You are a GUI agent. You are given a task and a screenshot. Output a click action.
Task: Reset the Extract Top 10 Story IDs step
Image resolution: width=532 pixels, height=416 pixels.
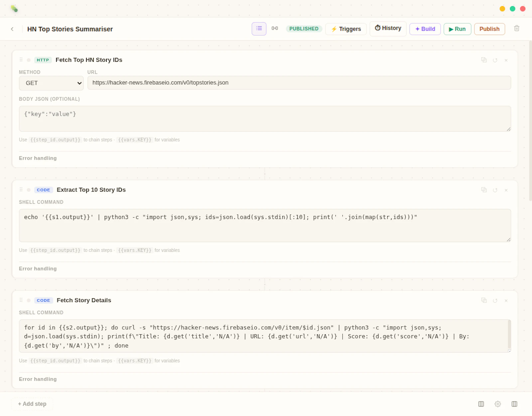[x=495, y=190]
